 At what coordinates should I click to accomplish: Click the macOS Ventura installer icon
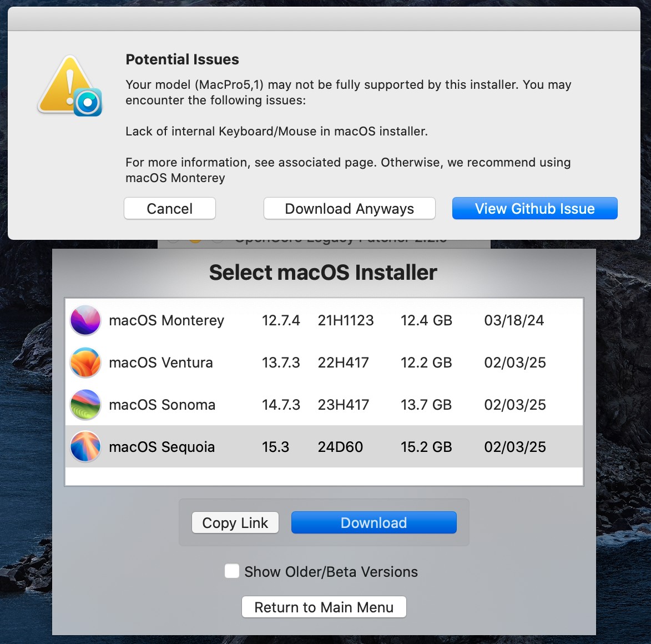pyautogui.click(x=85, y=363)
